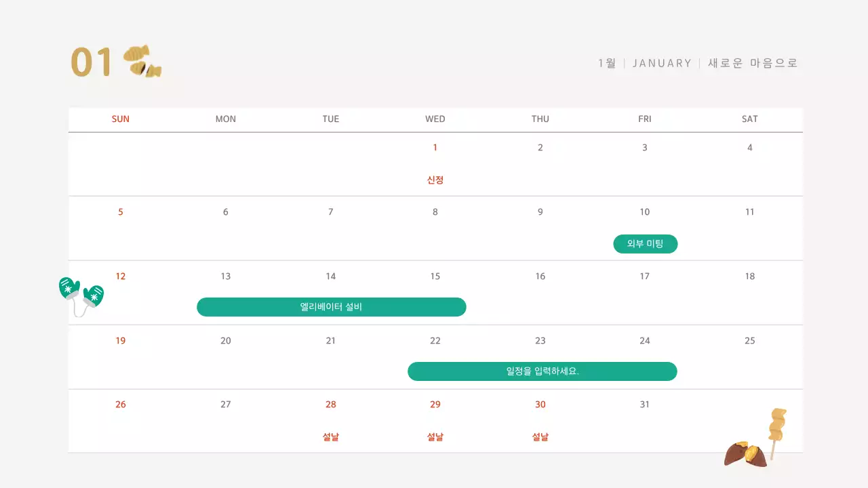Click the fish-shaped bread icon
The height and width of the screenshot is (488, 868).
(142, 61)
